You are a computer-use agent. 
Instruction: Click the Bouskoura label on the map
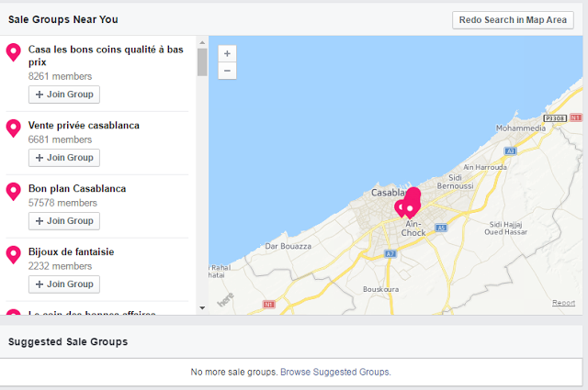point(380,289)
